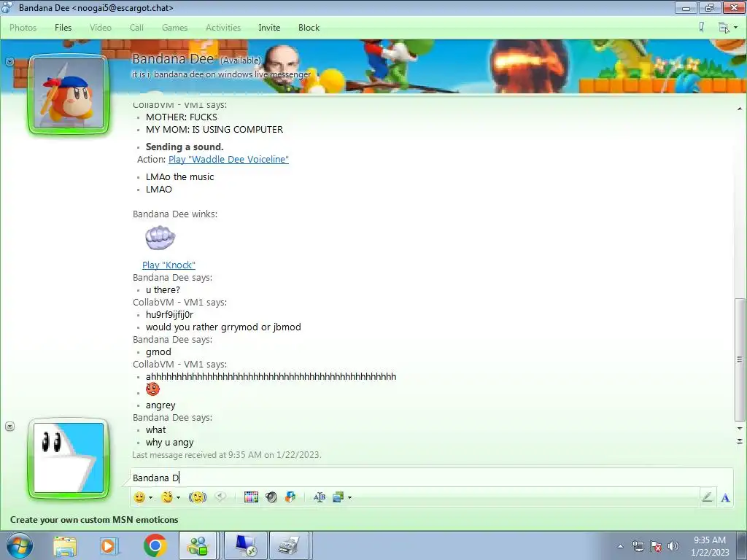Click the volume speaker tray icon
The image size is (747, 560).
[x=673, y=546]
